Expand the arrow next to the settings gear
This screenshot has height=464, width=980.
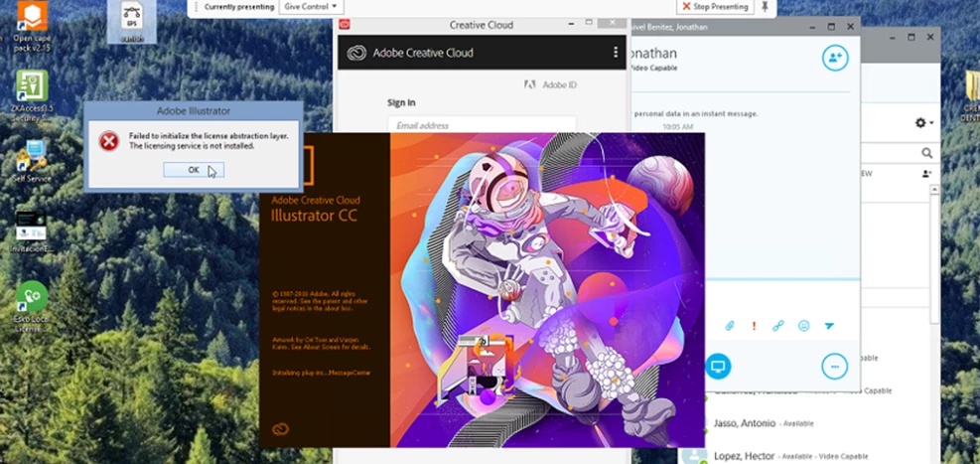click(x=932, y=123)
